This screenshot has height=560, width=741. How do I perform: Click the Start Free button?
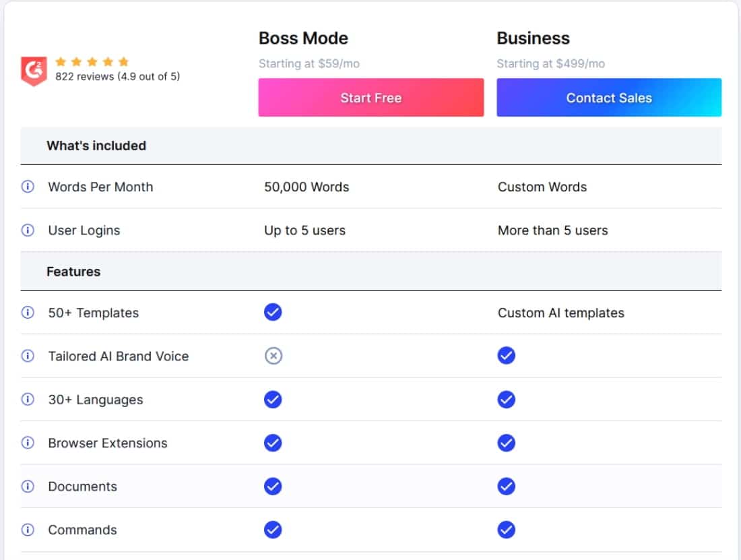371,97
